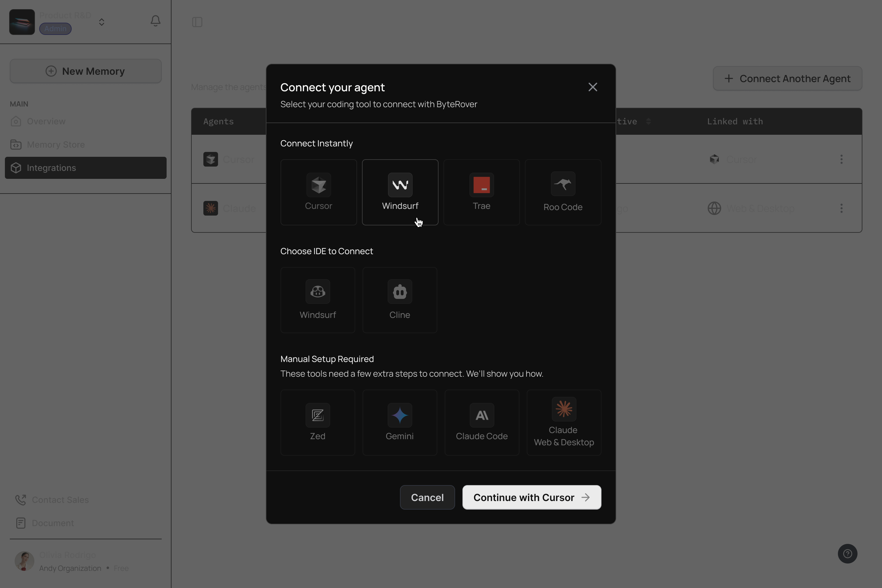Select the Cursor tool under Connect Instantly

(318, 192)
